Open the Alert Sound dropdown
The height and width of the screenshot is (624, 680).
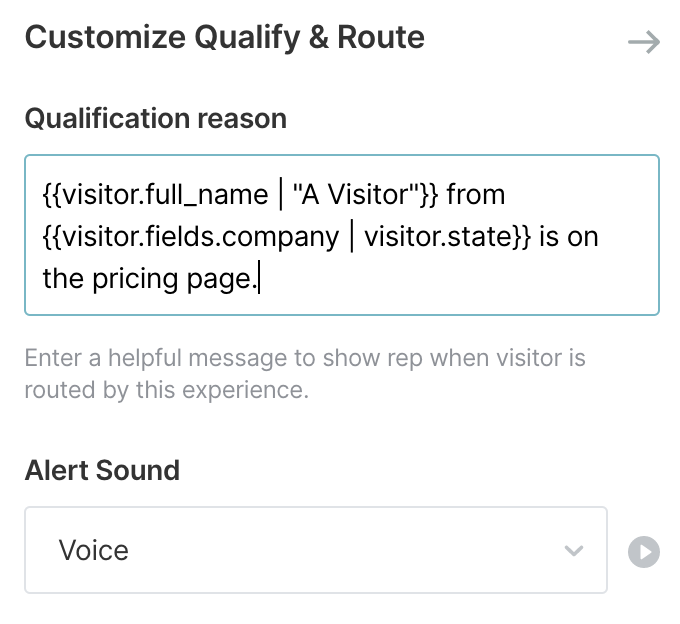[x=315, y=550]
